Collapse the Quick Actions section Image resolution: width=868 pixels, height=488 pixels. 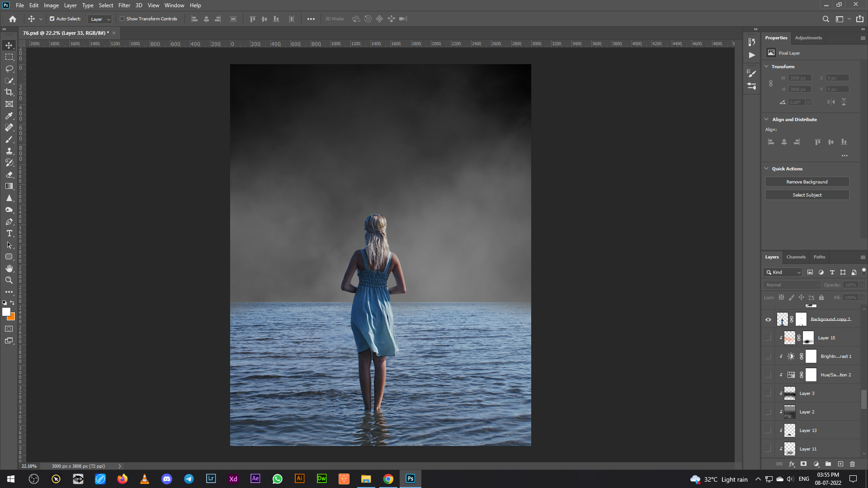coord(766,169)
